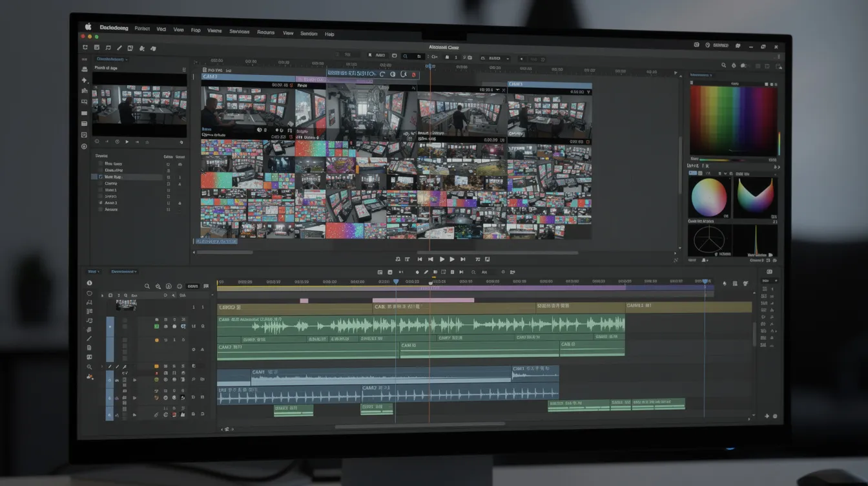Click record dot in timeline top toolbar
The image size is (868, 486).
[417, 272]
